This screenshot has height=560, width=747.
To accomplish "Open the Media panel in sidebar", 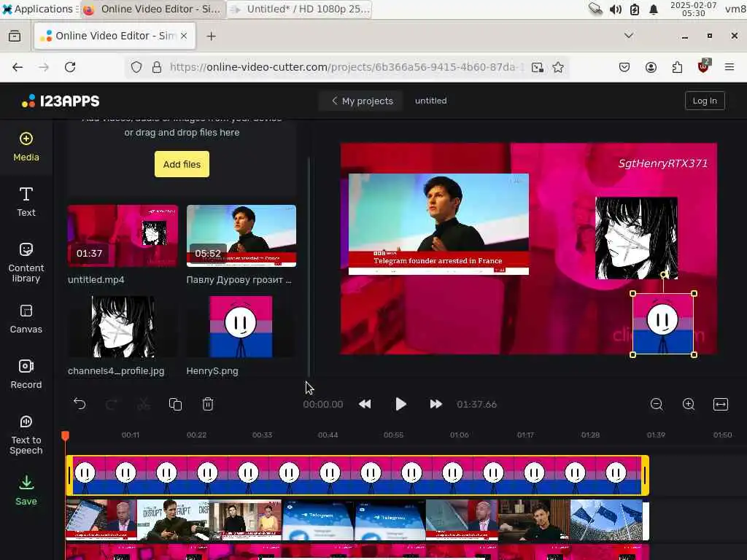I will [x=26, y=147].
